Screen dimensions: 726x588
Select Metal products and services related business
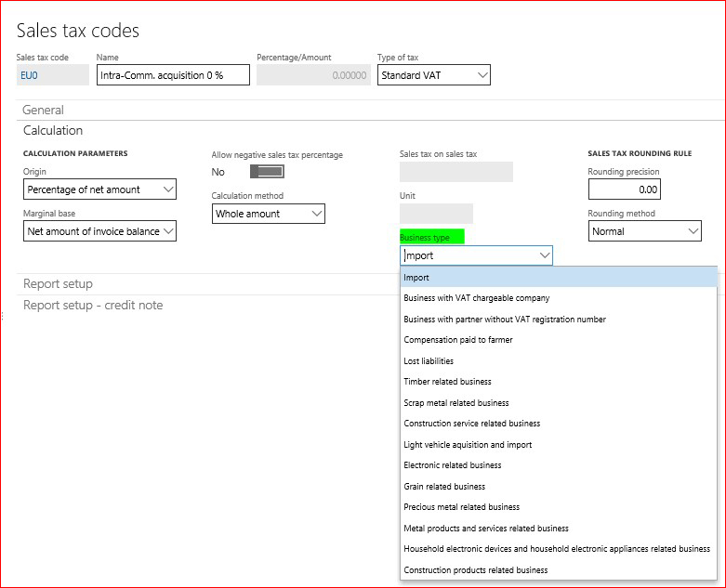point(559,529)
